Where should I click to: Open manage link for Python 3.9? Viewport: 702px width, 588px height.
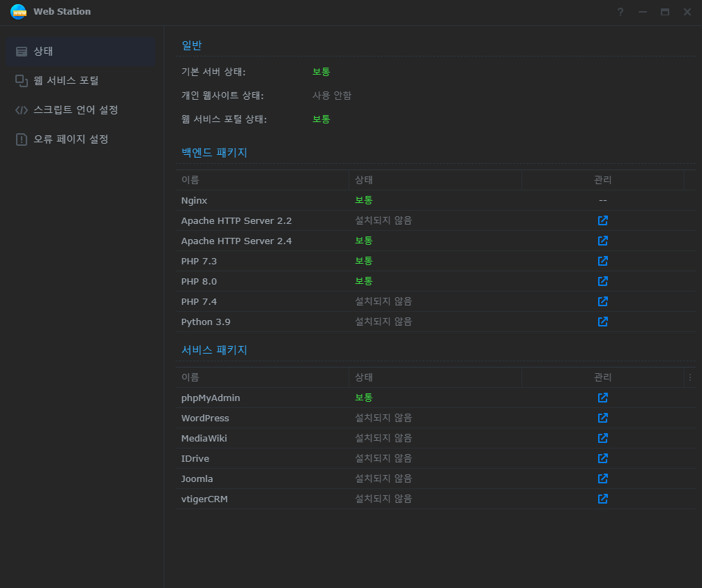coord(602,322)
